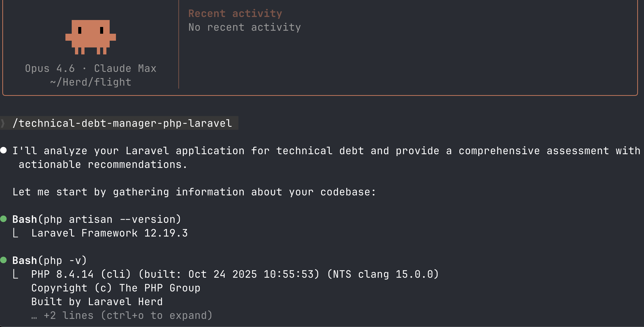This screenshot has width=644, height=327.
Task: Select the /technical-debt-manager-php-laravel command line
Action: 122,123
